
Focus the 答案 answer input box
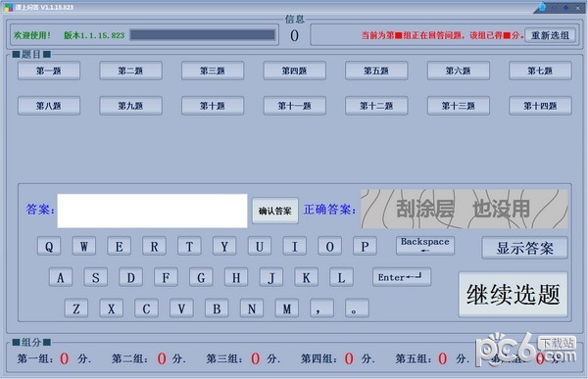tap(152, 211)
